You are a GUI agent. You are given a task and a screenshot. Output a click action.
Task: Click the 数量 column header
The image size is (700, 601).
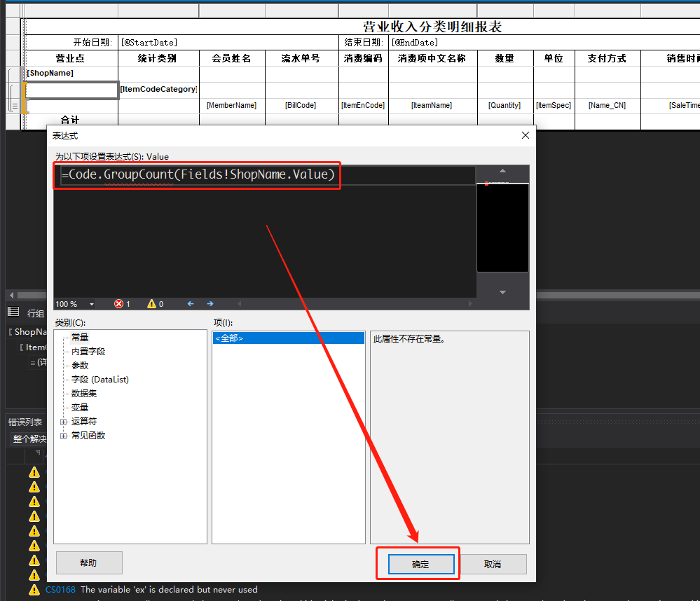pyautogui.click(x=505, y=58)
